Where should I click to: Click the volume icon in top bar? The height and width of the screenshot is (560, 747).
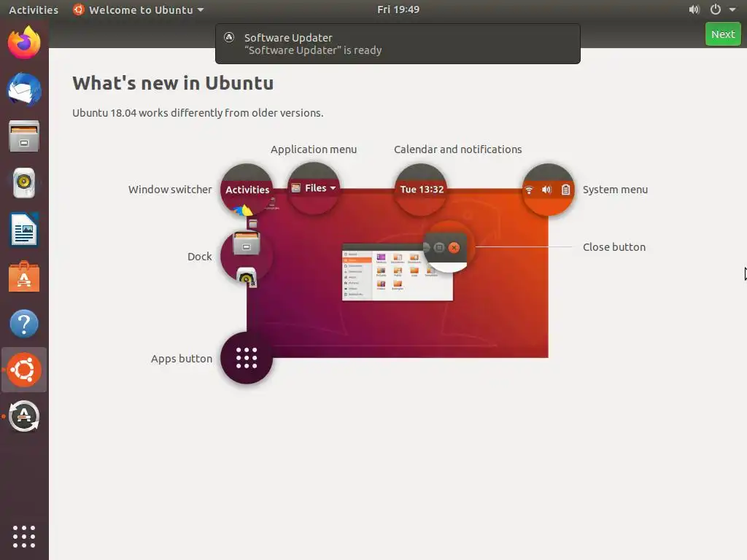tap(694, 9)
